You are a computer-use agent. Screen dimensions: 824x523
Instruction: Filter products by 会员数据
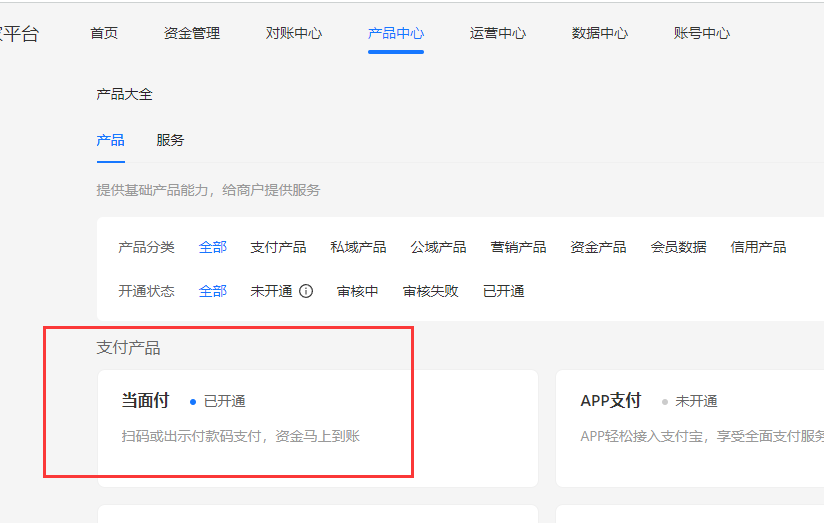678,247
